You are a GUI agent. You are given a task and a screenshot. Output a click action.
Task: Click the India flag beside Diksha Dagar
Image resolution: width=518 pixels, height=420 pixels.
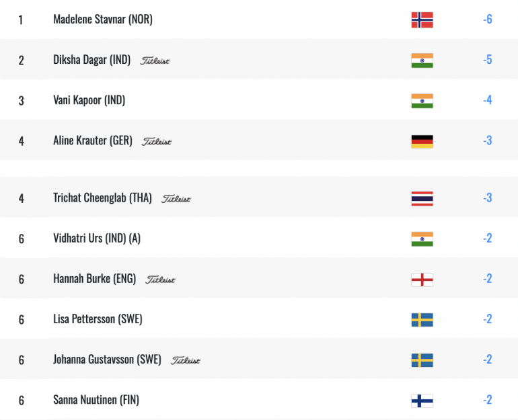[x=422, y=60]
